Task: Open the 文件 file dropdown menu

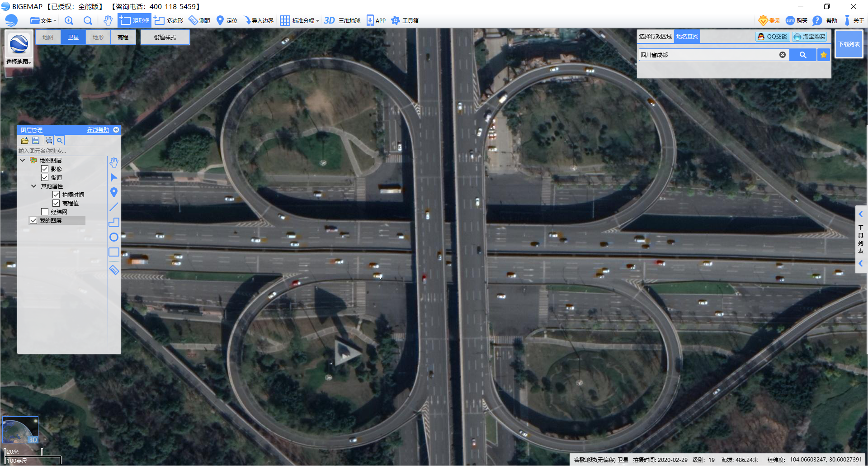Action: [43, 20]
